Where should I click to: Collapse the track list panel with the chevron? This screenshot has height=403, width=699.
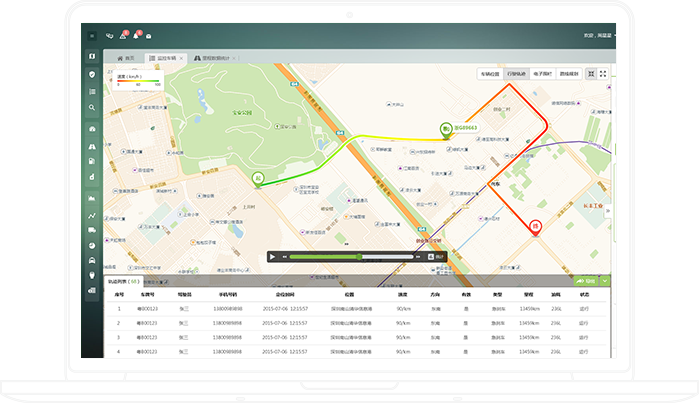(605, 282)
